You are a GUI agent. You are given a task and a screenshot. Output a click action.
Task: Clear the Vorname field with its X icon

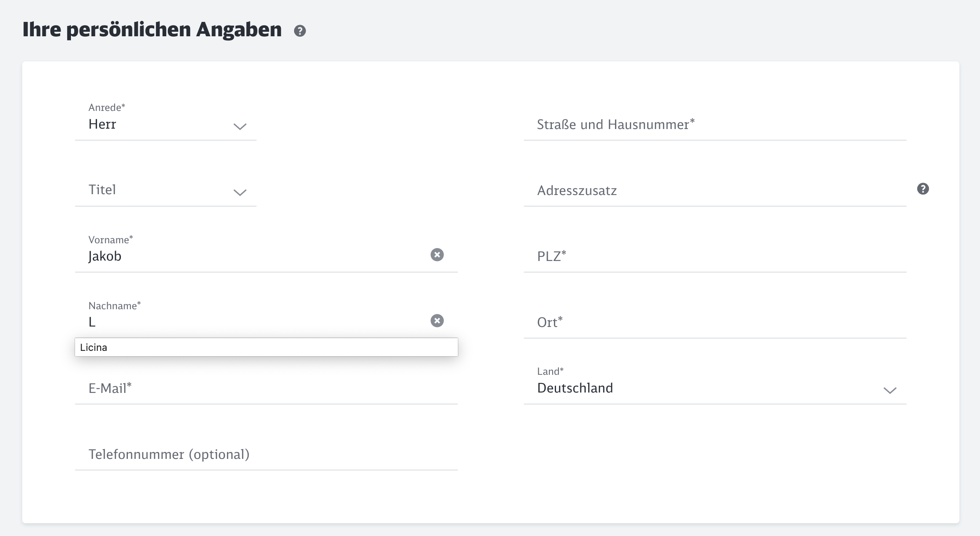pyautogui.click(x=437, y=255)
